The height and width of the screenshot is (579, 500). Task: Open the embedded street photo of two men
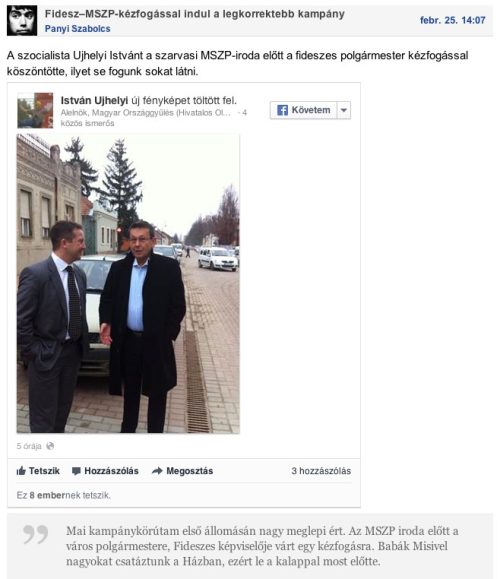[x=128, y=284]
